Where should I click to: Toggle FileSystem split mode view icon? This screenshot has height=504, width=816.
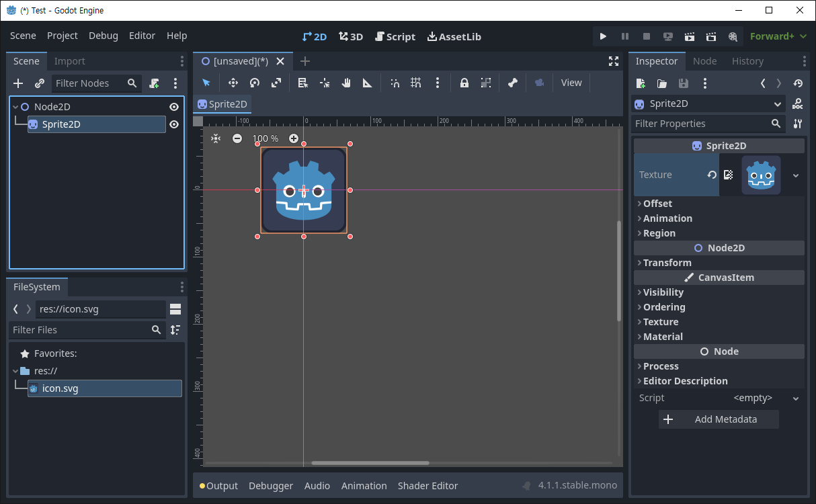coord(175,309)
